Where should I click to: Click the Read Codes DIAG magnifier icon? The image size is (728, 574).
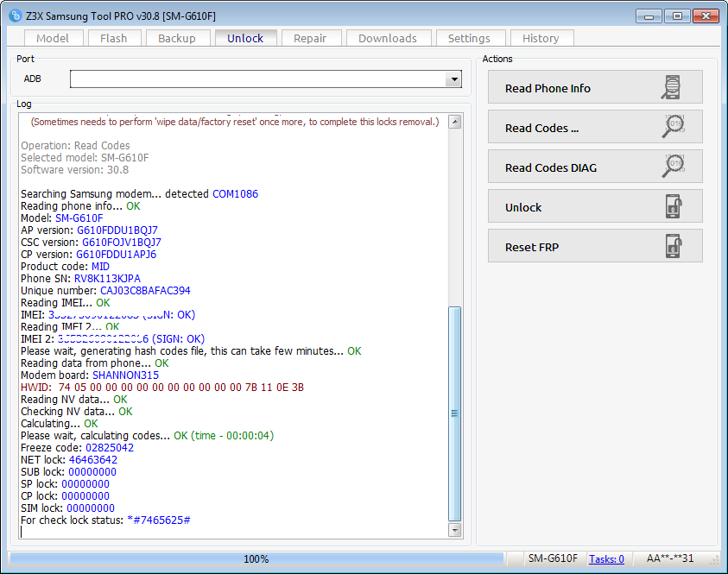coord(674,166)
